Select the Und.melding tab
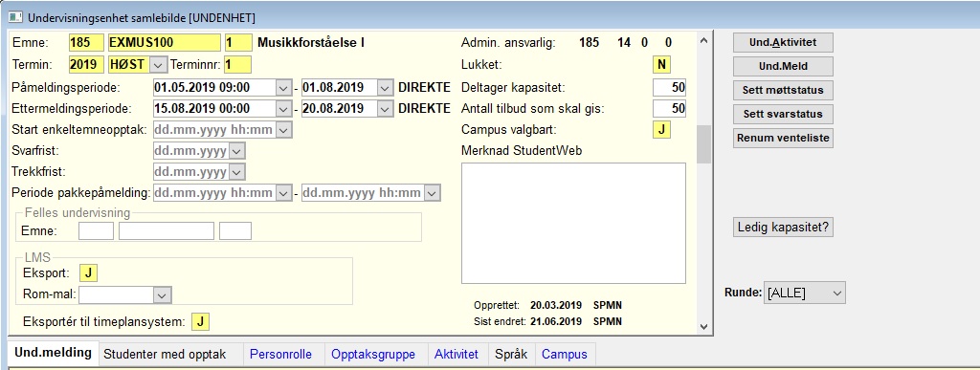This screenshot has height=370, width=980. (54, 353)
